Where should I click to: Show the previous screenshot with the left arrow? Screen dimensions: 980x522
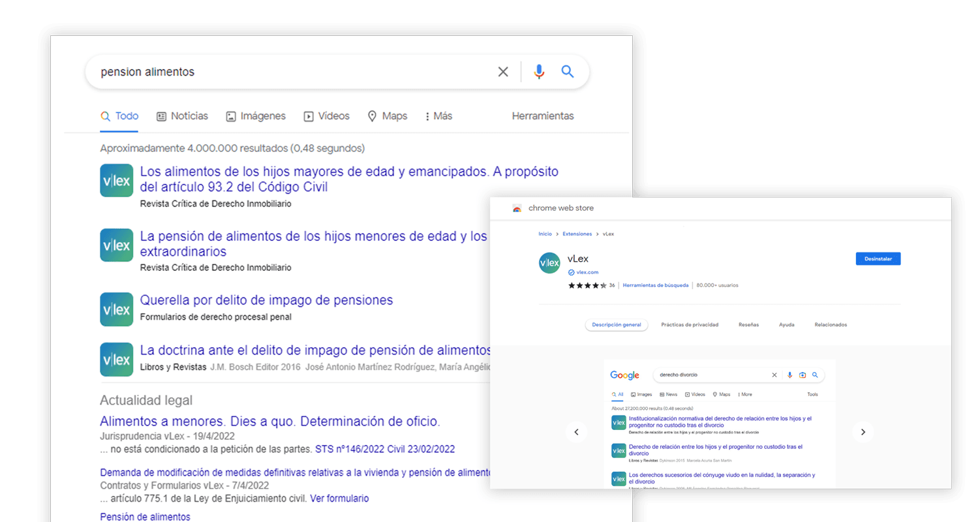[x=576, y=432]
